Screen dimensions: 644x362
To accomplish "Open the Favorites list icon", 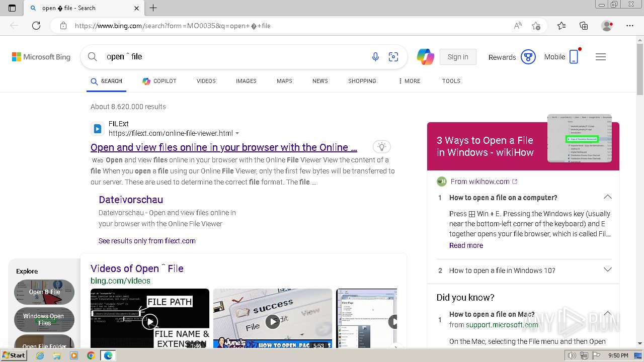I will (561, 26).
